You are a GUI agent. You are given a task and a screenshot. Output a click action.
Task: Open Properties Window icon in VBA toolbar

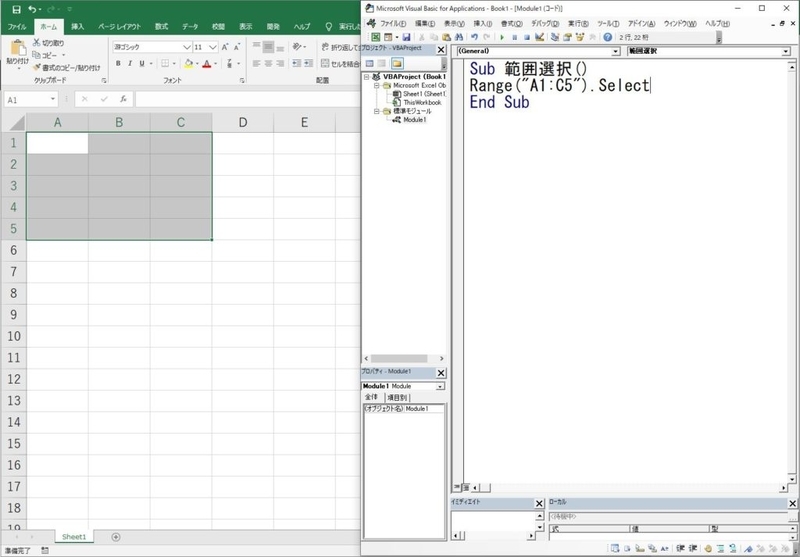[x=567, y=37]
